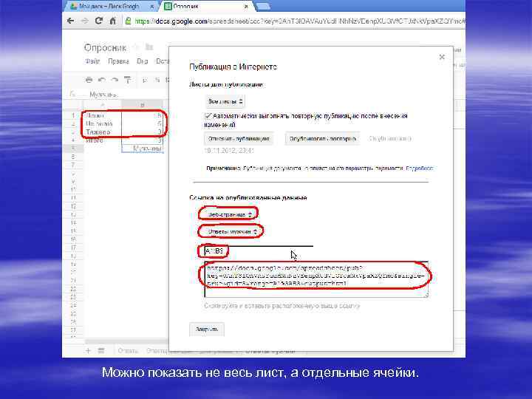Click the published link text area
Screen dimensions: 532x399
tap(316, 279)
